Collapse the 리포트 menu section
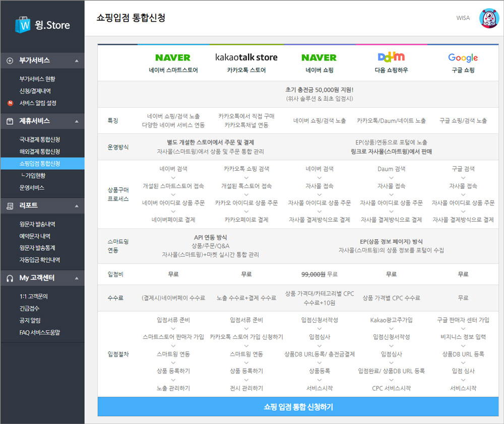The height and width of the screenshot is (424, 504). pyautogui.click(x=77, y=206)
